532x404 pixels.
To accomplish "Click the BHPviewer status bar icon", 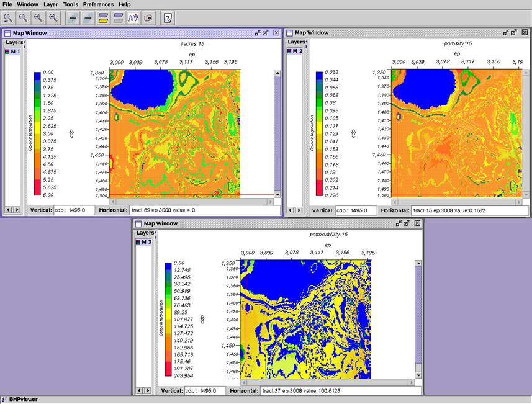I will pos(4,399).
